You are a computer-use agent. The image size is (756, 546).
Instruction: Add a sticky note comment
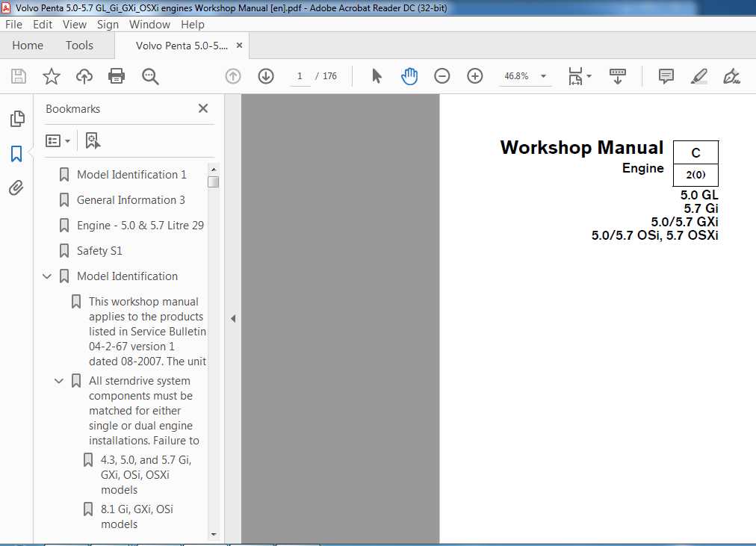coord(666,76)
